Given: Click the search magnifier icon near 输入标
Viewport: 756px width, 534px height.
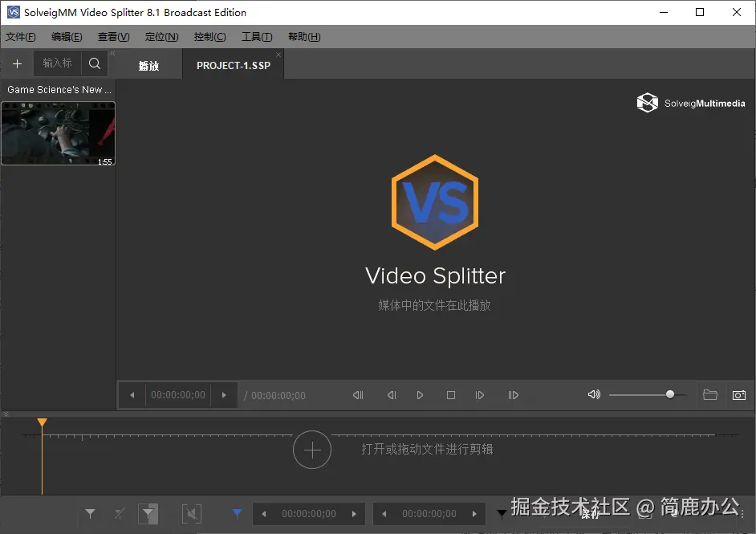Looking at the screenshot, I should [94, 63].
